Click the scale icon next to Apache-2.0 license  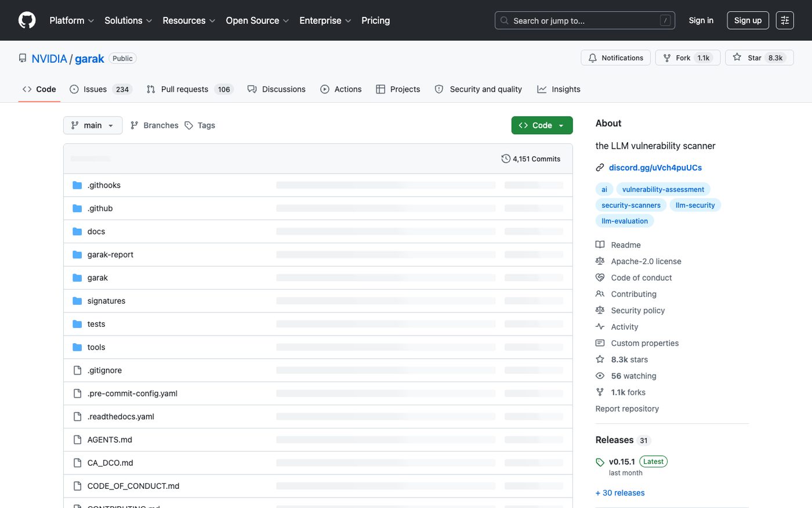click(600, 261)
